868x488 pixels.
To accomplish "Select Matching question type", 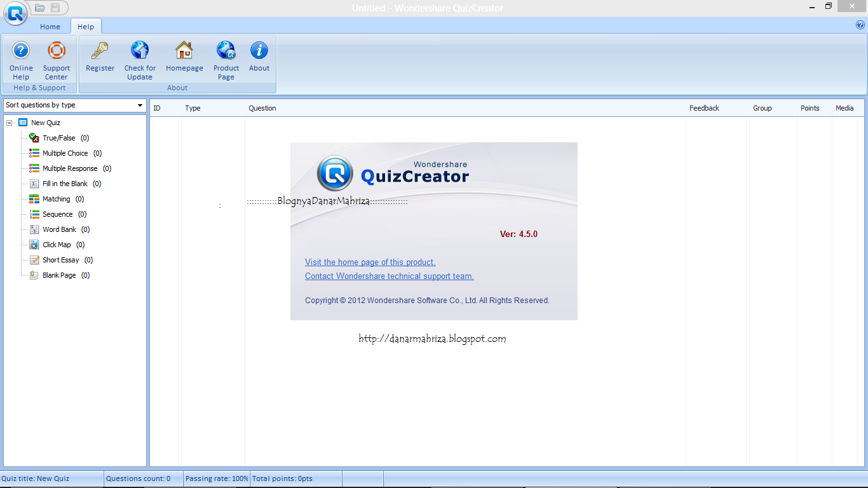I will tap(57, 199).
